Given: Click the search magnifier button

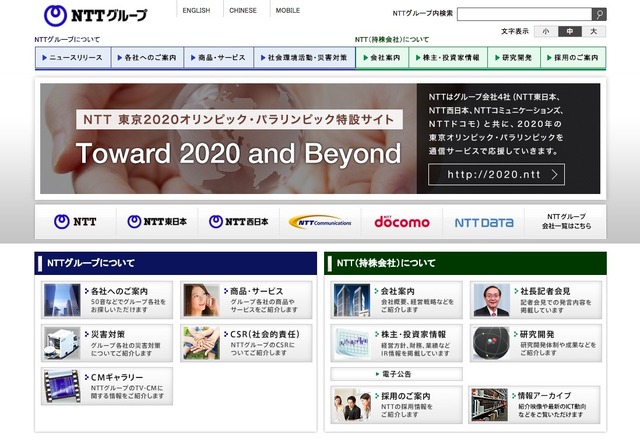Looking at the screenshot, I should click(598, 14).
